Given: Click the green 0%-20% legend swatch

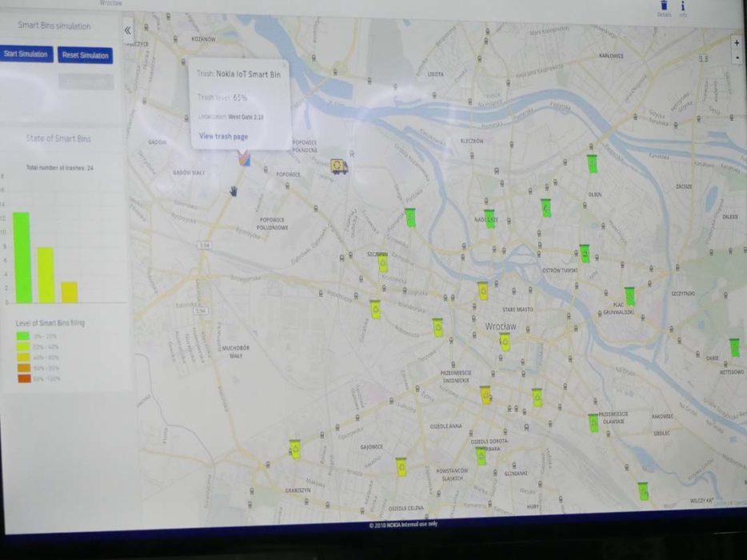Looking at the screenshot, I should point(23,337).
